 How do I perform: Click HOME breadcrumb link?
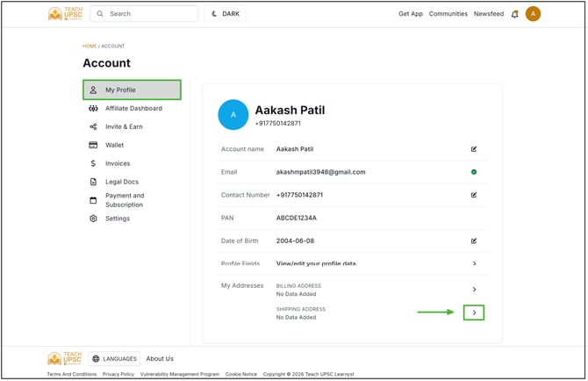pos(90,47)
